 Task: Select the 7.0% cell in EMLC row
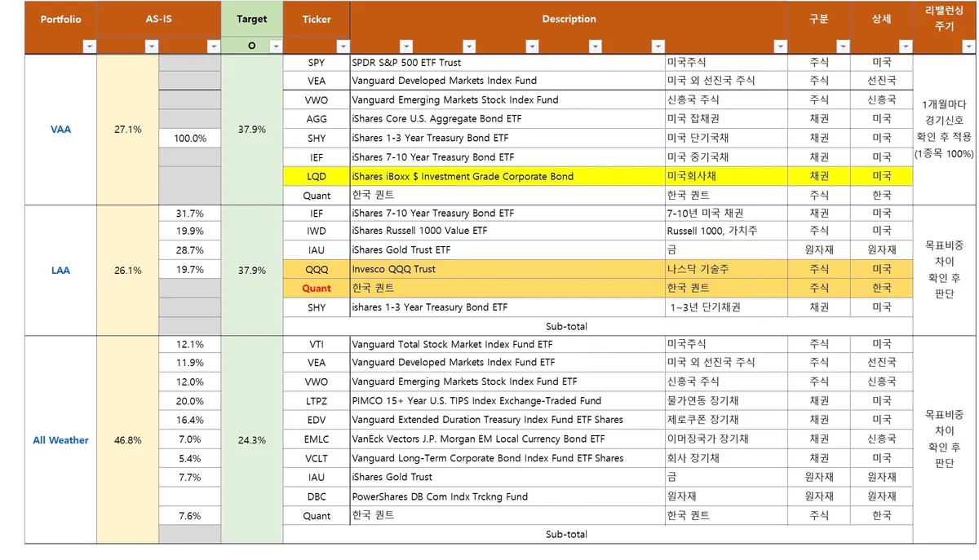pos(189,439)
